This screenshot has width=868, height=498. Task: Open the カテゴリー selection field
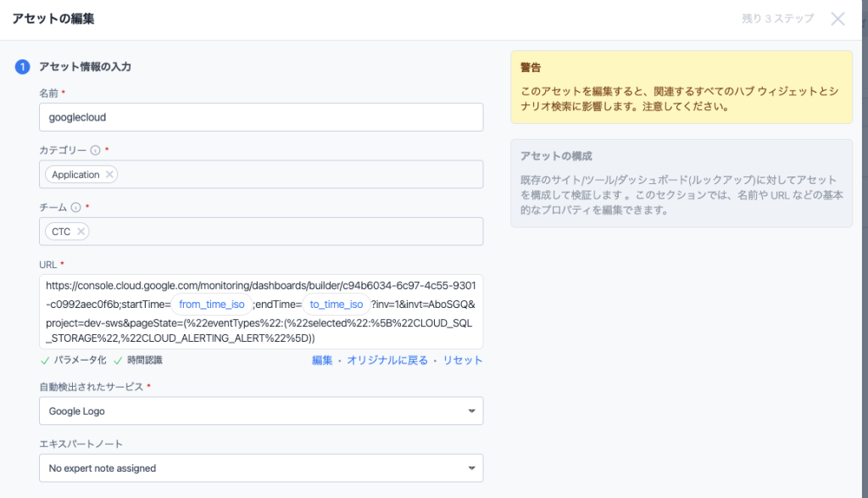(297, 175)
